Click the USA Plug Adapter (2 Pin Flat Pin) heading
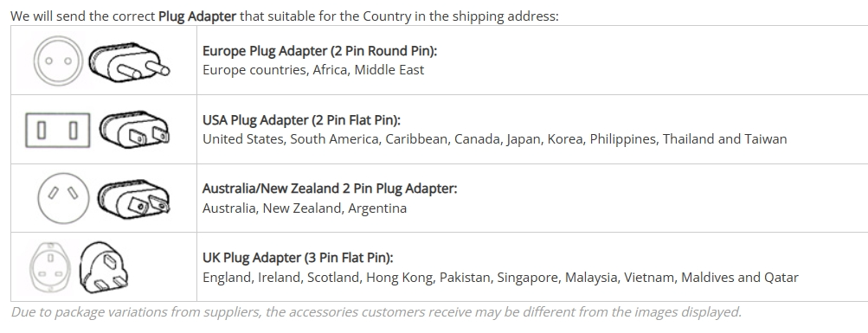The image size is (868, 333). (x=302, y=120)
